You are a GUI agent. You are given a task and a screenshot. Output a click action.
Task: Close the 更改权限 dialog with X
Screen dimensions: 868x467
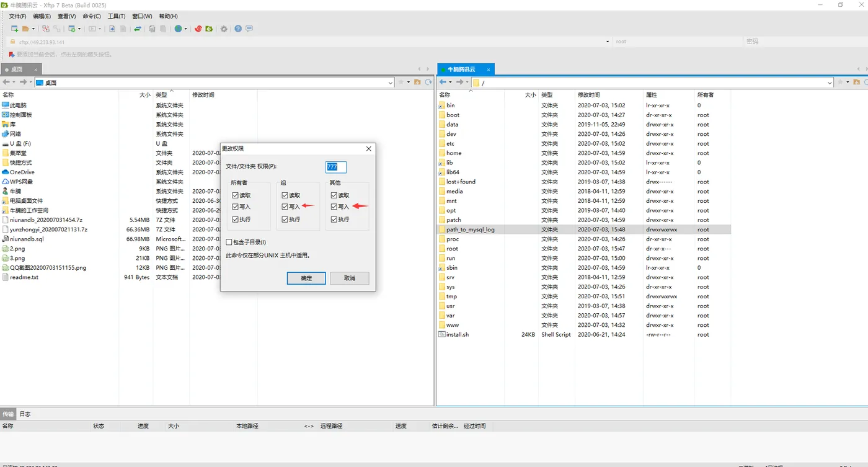pyautogui.click(x=369, y=149)
